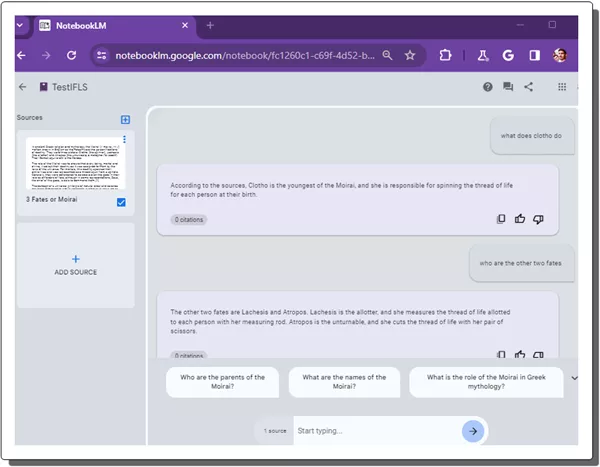The height and width of the screenshot is (467, 600).
Task: Open the Chrome profile avatar
Action: [559, 56]
